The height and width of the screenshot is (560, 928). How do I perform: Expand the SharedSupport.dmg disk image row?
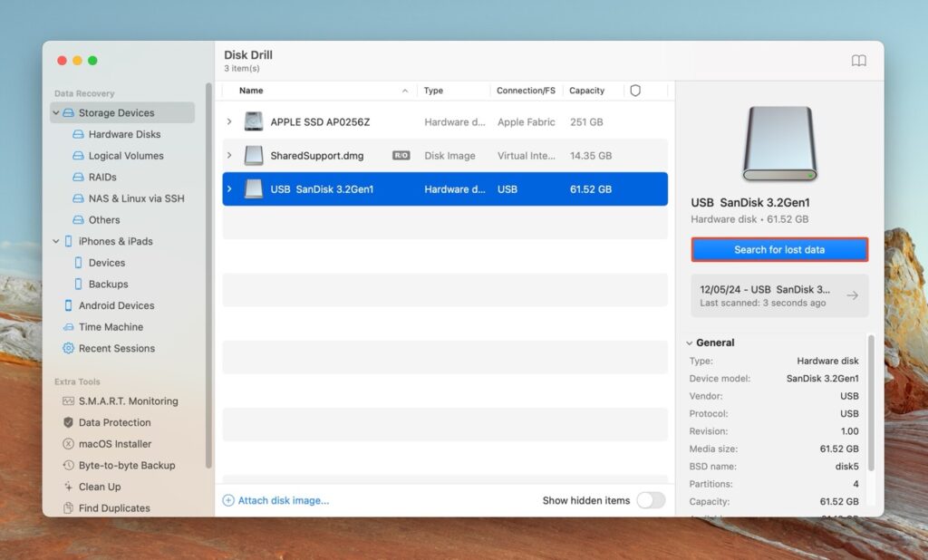(228, 155)
